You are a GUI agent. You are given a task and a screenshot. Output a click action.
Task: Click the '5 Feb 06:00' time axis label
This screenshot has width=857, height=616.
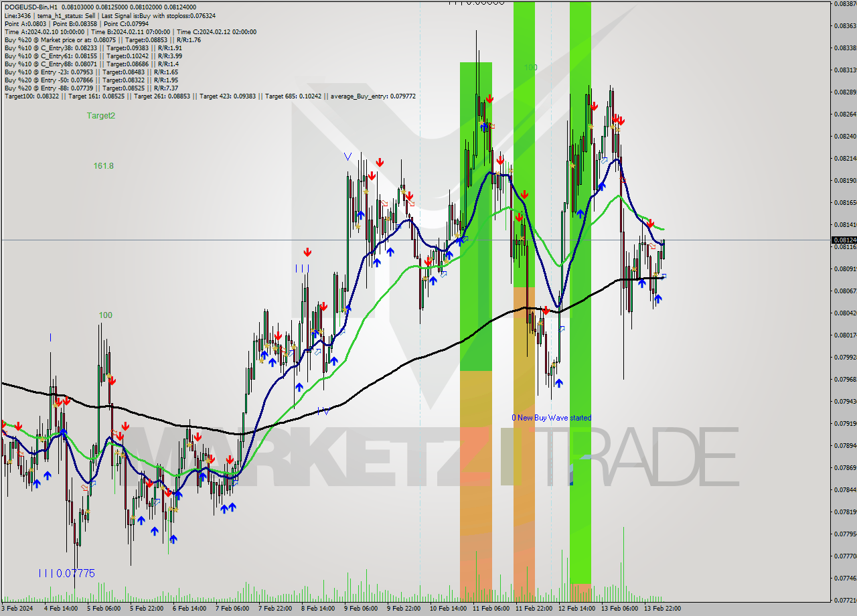[x=103, y=609]
